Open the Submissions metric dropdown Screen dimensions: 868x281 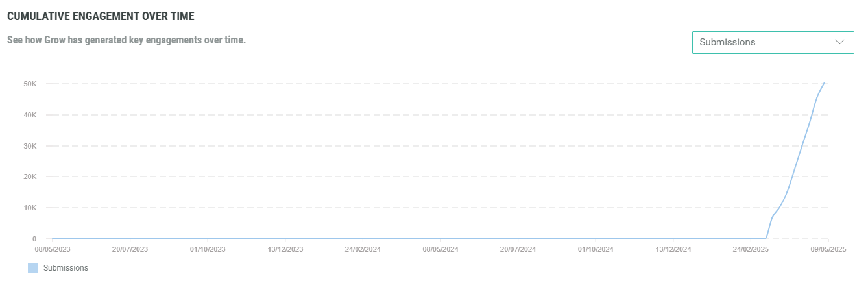[x=772, y=42]
